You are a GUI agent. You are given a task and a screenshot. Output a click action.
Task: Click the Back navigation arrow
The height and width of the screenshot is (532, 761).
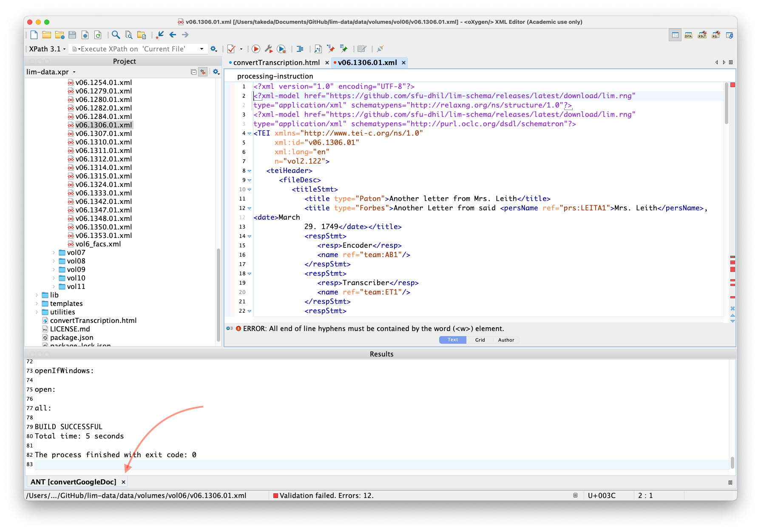pos(172,35)
